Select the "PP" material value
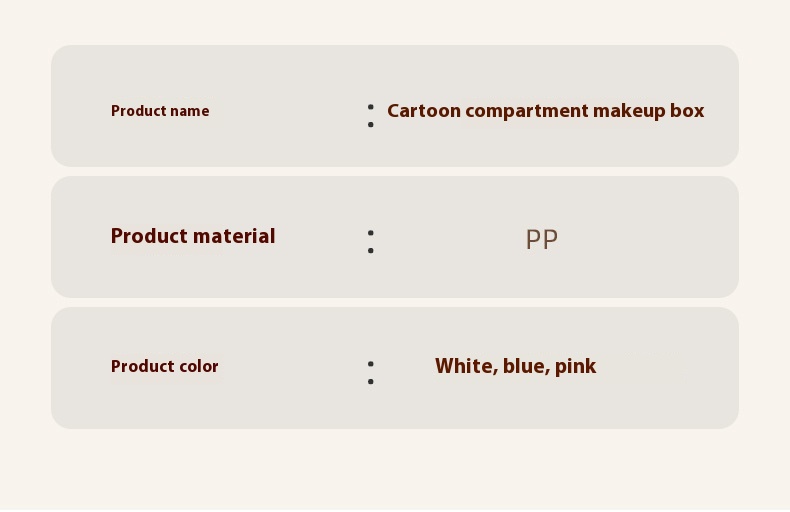Screen dimensions: 790x512 [x=541, y=240]
